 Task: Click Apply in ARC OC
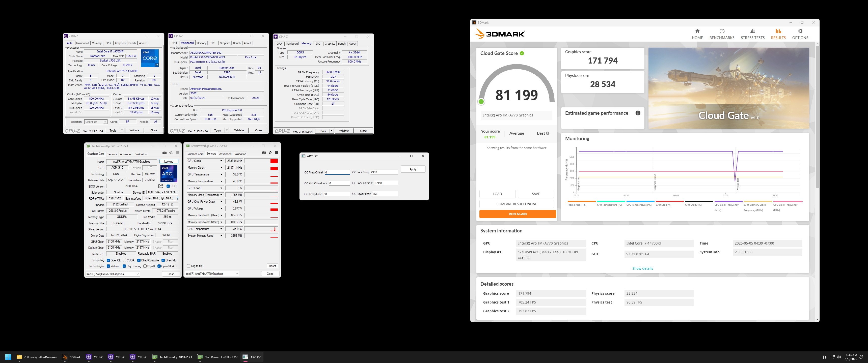[x=413, y=169]
